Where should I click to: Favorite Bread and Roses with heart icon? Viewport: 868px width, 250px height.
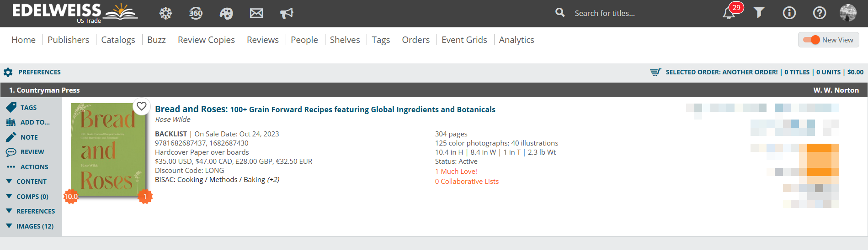point(142,106)
